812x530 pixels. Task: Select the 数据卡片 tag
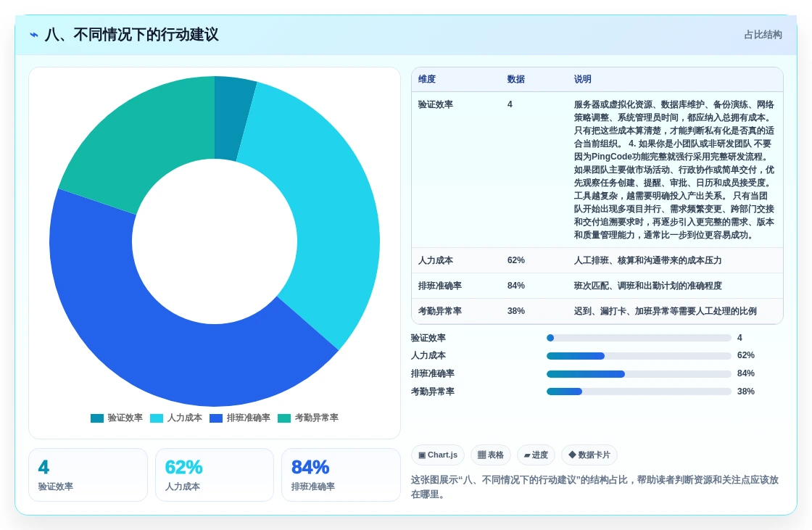pos(589,455)
